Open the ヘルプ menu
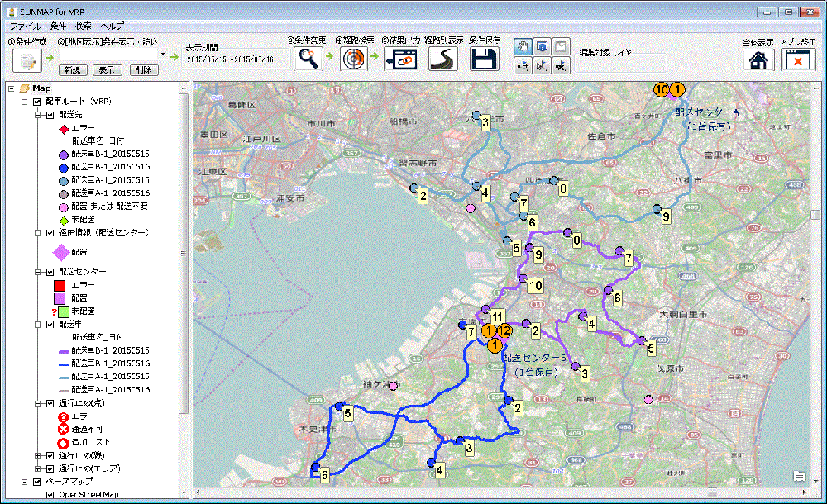Image resolution: width=827 pixels, height=504 pixels. pyautogui.click(x=112, y=26)
